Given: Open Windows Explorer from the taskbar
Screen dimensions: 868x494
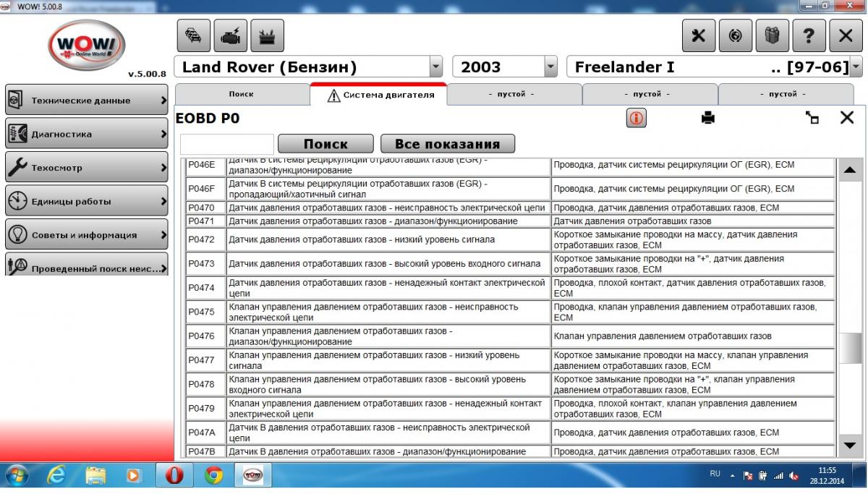Looking at the screenshot, I should pos(95,475).
